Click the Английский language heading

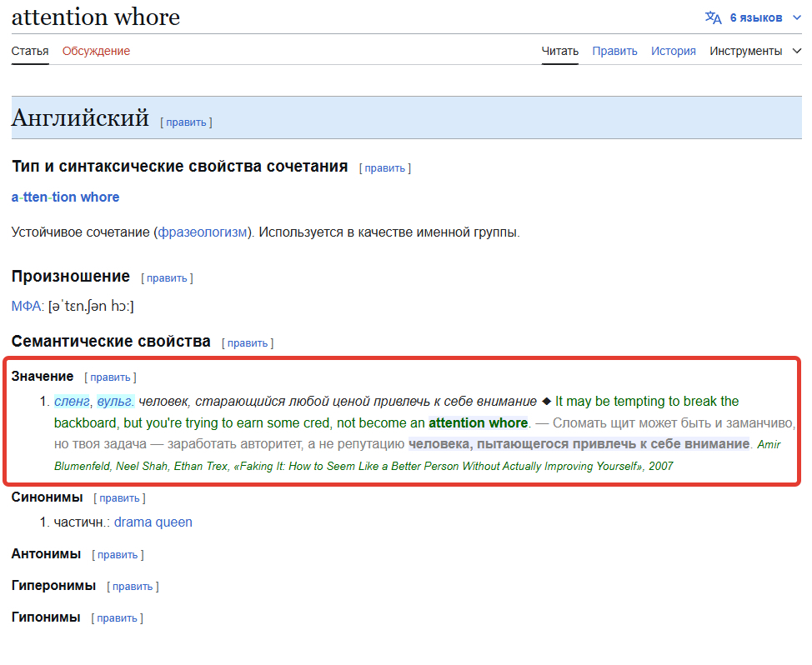pos(80,117)
